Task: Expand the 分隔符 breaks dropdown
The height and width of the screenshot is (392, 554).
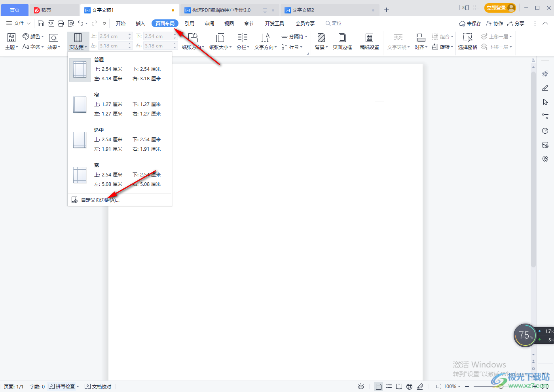Action: [294, 36]
